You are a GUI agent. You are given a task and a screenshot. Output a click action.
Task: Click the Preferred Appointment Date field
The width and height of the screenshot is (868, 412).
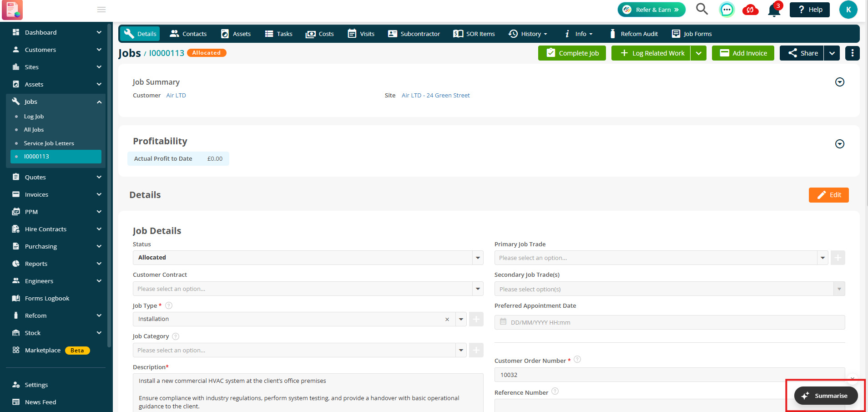(670, 322)
